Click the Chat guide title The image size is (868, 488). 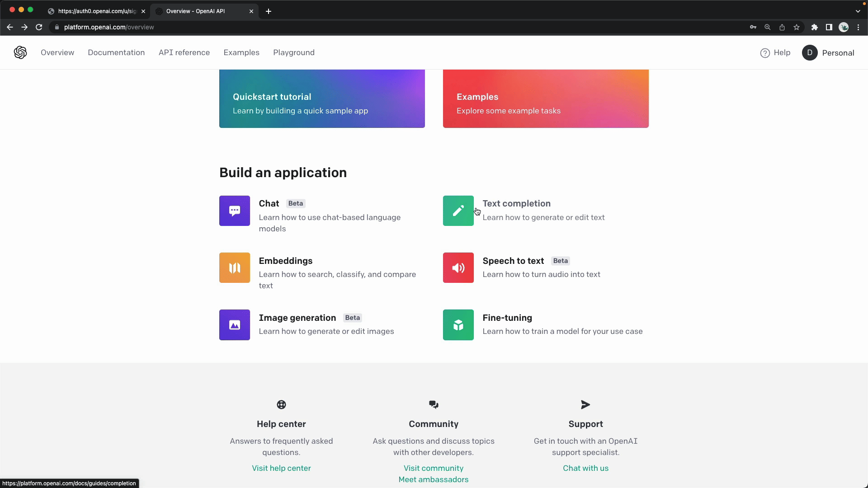(x=269, y=203)
